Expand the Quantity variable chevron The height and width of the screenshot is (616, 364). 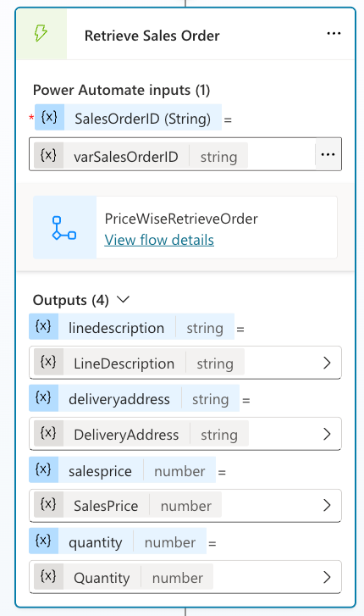coord(327,577)
